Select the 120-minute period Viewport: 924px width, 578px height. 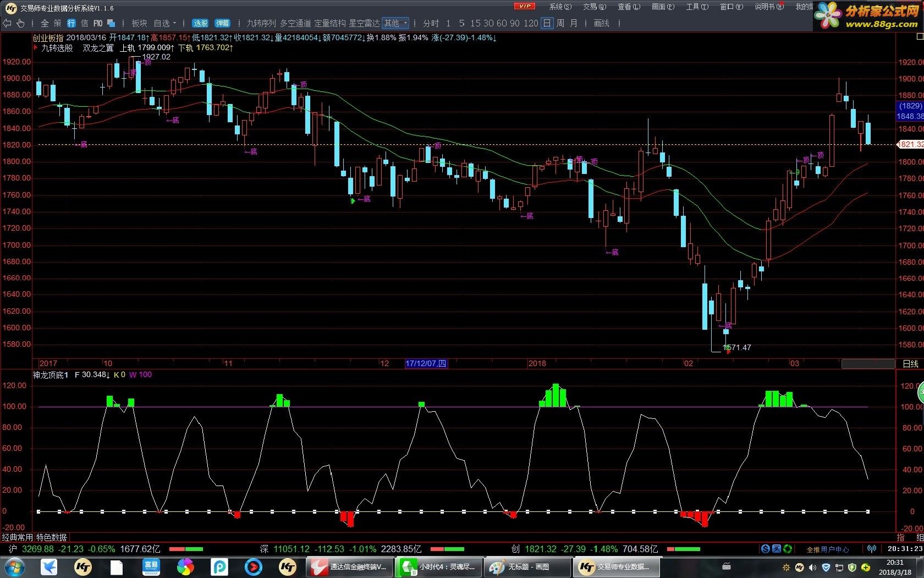point(531,23)
